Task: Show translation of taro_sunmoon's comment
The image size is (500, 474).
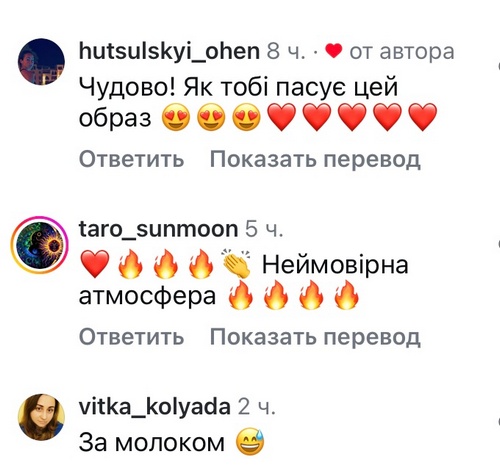Action: (x=315, y=336)
